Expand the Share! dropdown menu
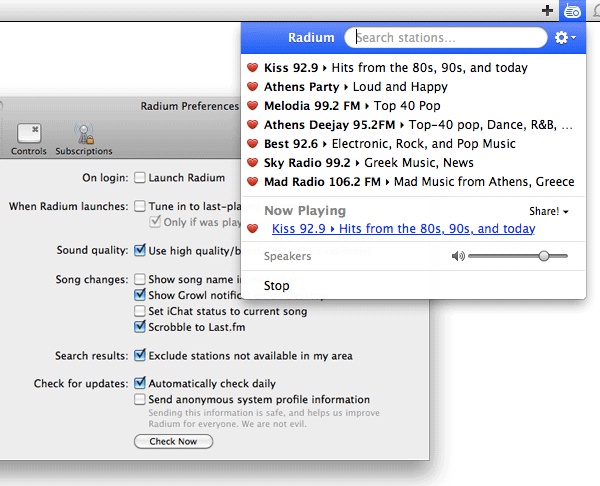The image size is (600, 486). click(x=549, y=212)
